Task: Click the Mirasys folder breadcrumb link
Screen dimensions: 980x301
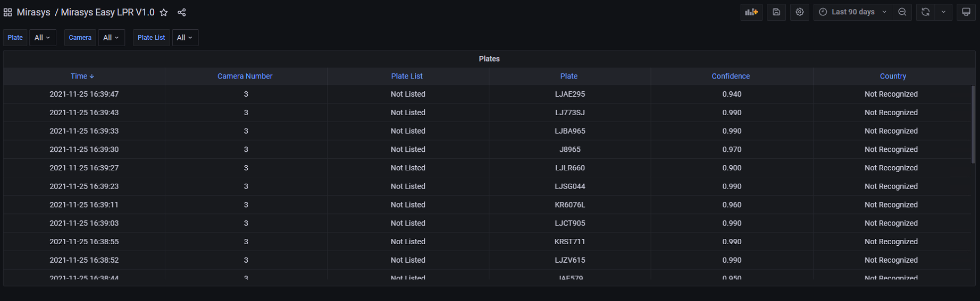Action: click(33, 12)
